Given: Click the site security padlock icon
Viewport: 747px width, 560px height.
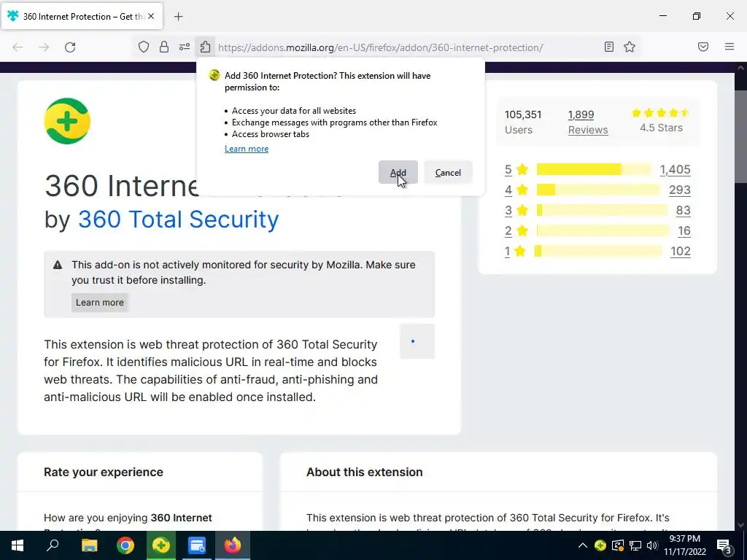Looking at the screenshot, I should pyautogui.click(x=164, y=47).
